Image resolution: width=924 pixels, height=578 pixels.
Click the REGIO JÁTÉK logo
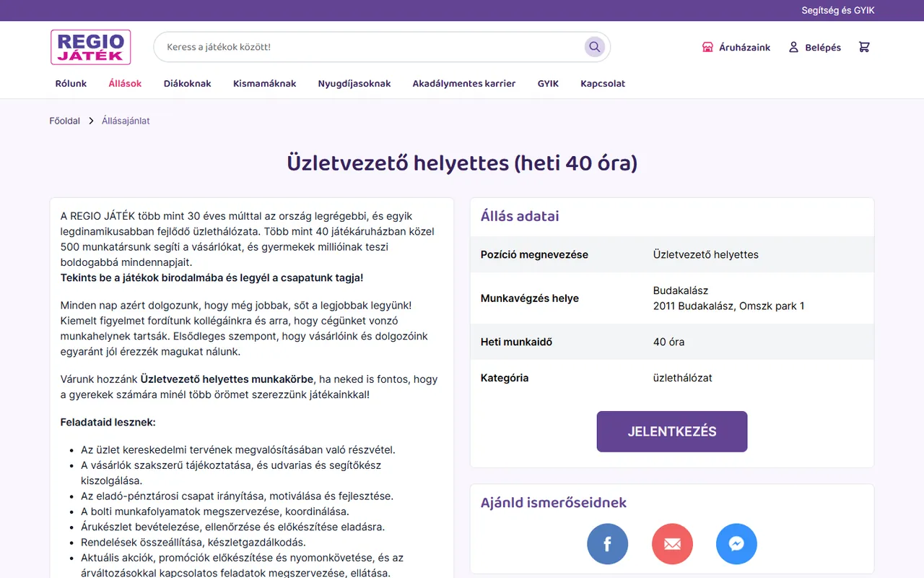coord(90,47)
